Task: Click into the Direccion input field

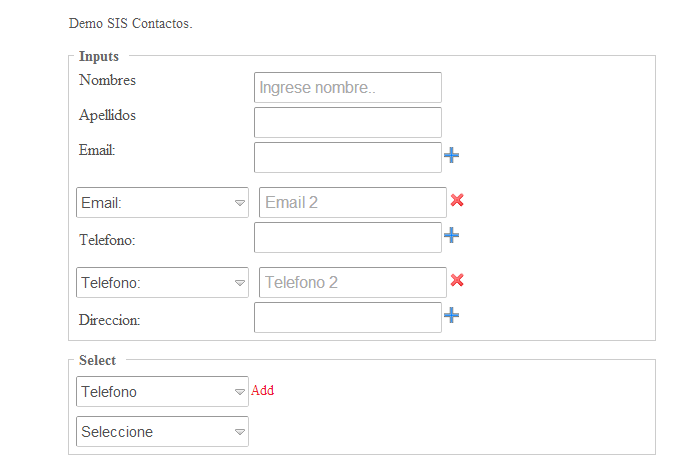Action: (x=347, y=317)
